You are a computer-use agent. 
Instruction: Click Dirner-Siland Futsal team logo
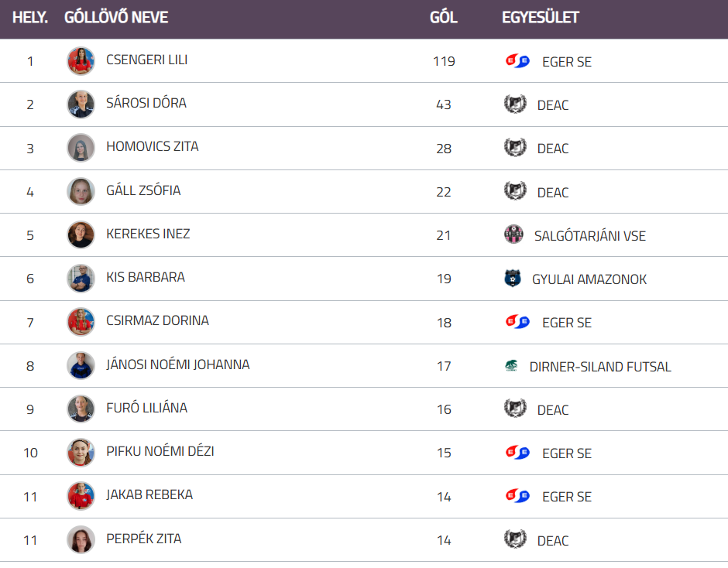pyautogui.click(x=511, y=366)
